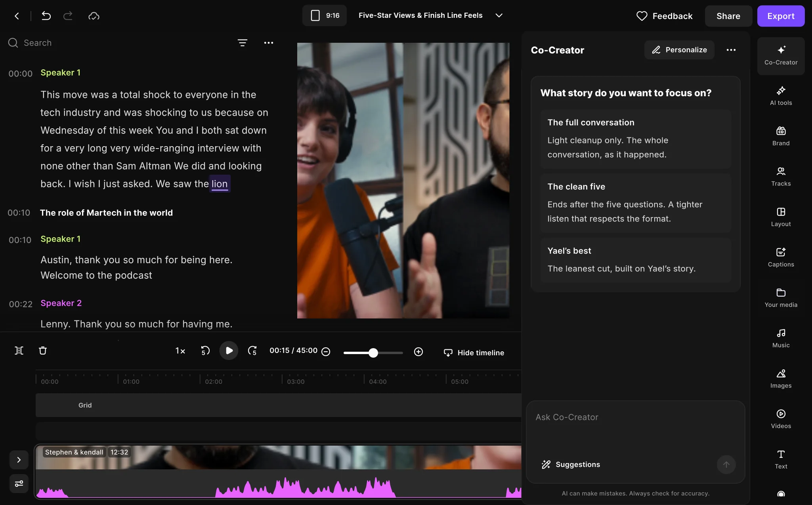The width and height of the screenshot is (812, 505).
Task: Open Your media panel
Action: [781, 298]
